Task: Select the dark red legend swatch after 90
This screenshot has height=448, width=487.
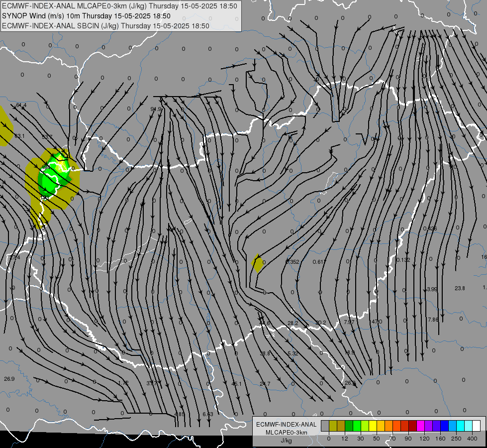Action: pyautogui.click(x=413, y=426)
